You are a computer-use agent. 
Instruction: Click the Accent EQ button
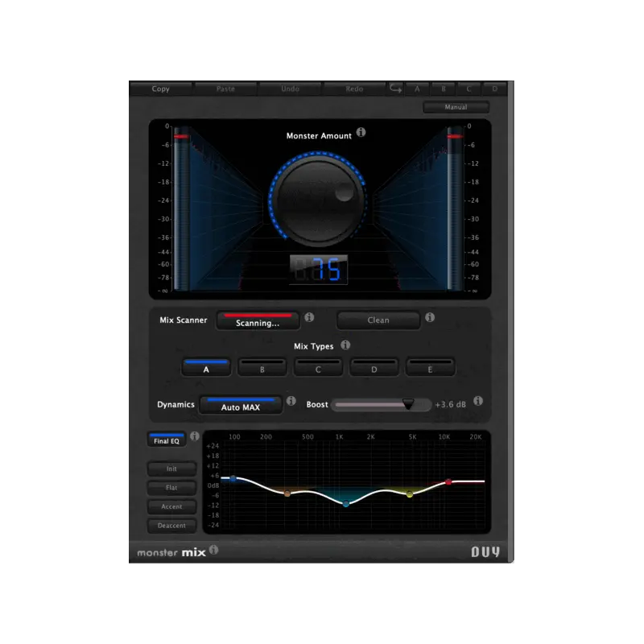point(171,506)
